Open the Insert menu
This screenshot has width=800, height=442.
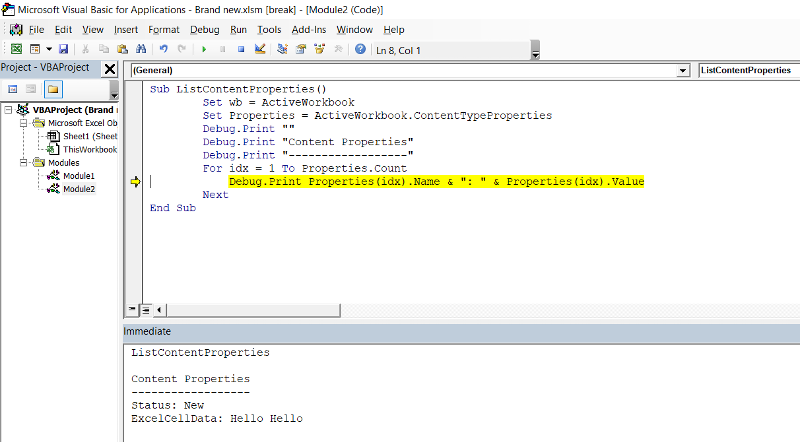[126, 30]
